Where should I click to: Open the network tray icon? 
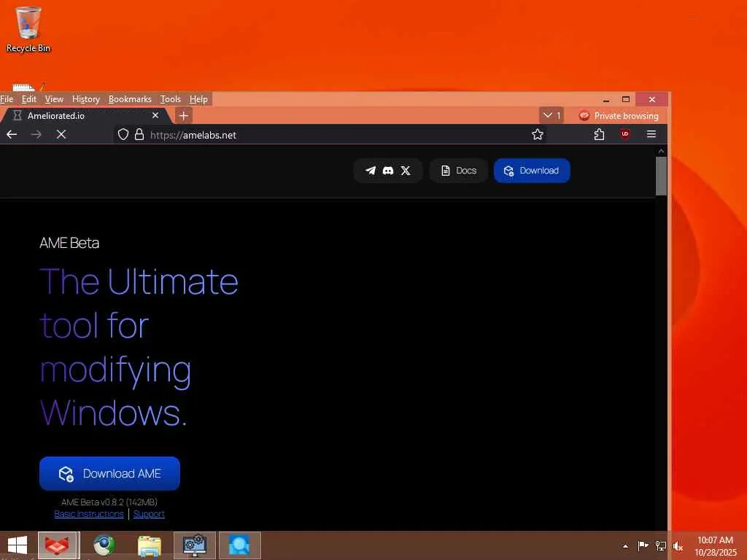661,545
